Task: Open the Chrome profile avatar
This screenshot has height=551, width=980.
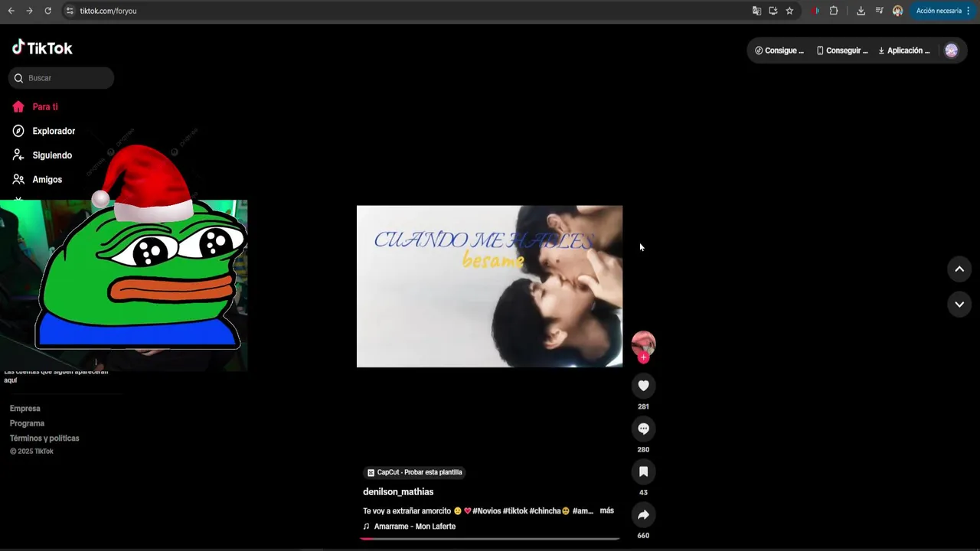Action: point(897,11)
